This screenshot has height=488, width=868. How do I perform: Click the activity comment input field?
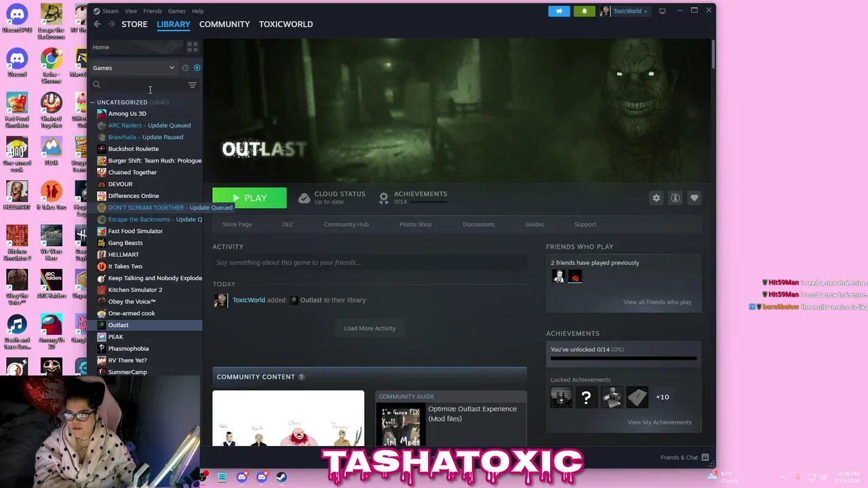[x=370, y=262]
